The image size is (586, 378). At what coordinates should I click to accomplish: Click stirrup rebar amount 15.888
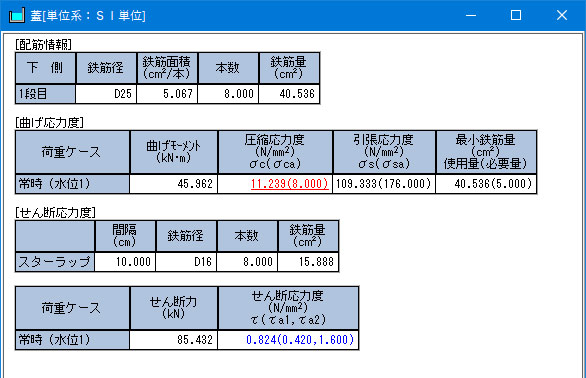308,262
